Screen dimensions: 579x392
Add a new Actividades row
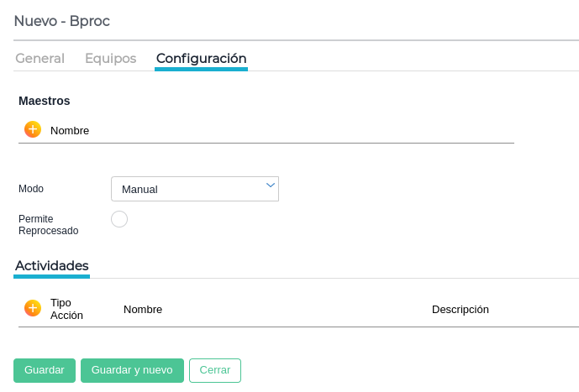coord(33,308)
